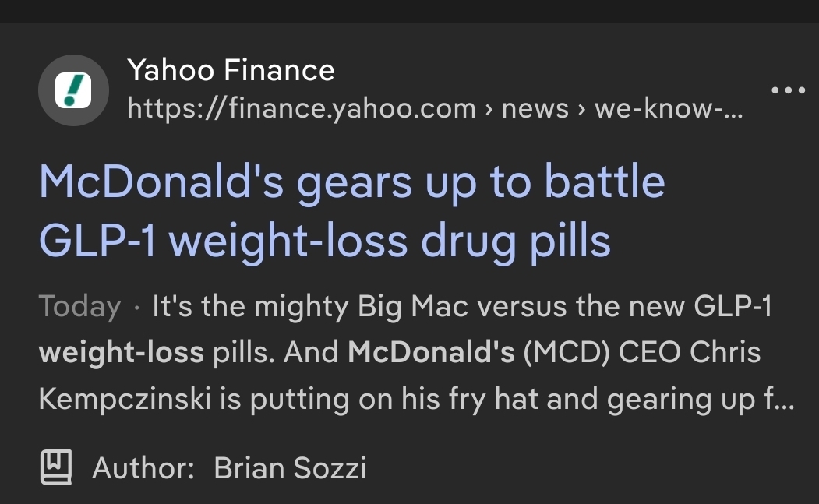The height and width of the screenshot is (504, 819).
Task: Click the "GLP-1 weight-loss drug pills" headline line
Action: 324,241
